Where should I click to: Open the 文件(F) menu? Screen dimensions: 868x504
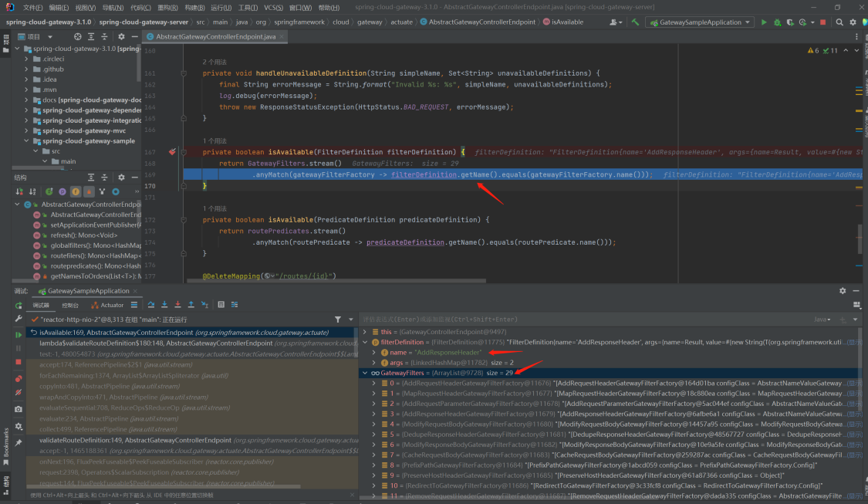pyautogui.click(x=32, y=7)
